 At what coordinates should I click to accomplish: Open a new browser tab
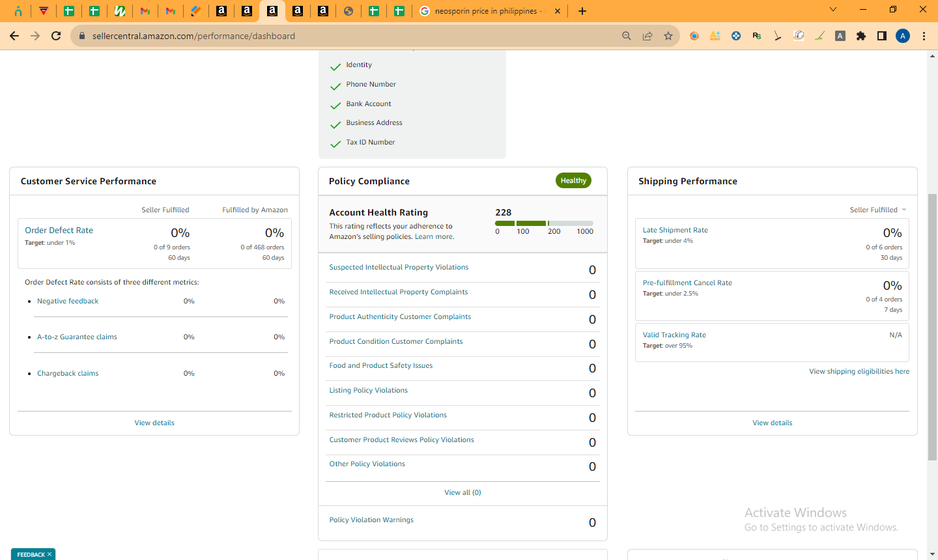pos(582,11)
